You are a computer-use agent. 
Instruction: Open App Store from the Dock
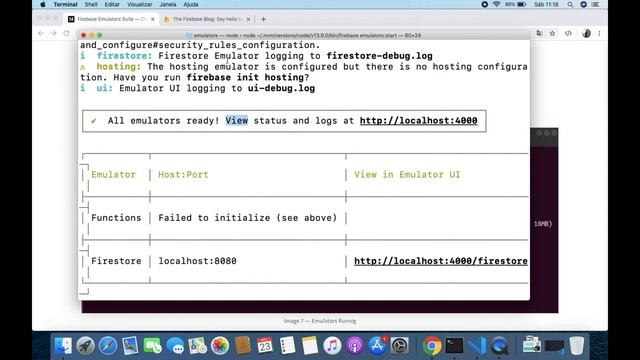pyautogui.click(x=377, y=346)
